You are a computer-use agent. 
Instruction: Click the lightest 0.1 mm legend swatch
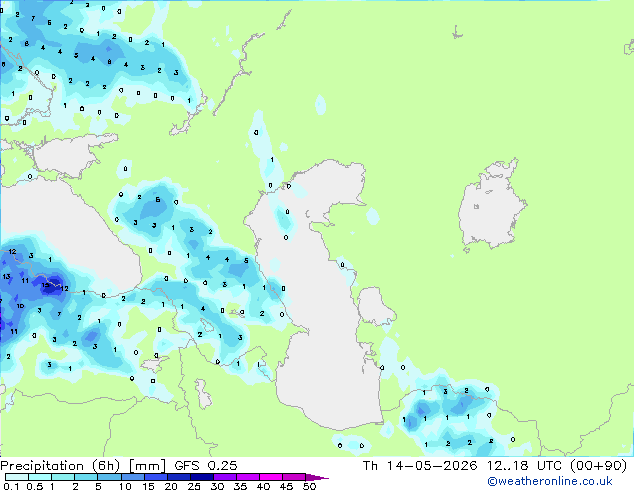coord(17,477)
